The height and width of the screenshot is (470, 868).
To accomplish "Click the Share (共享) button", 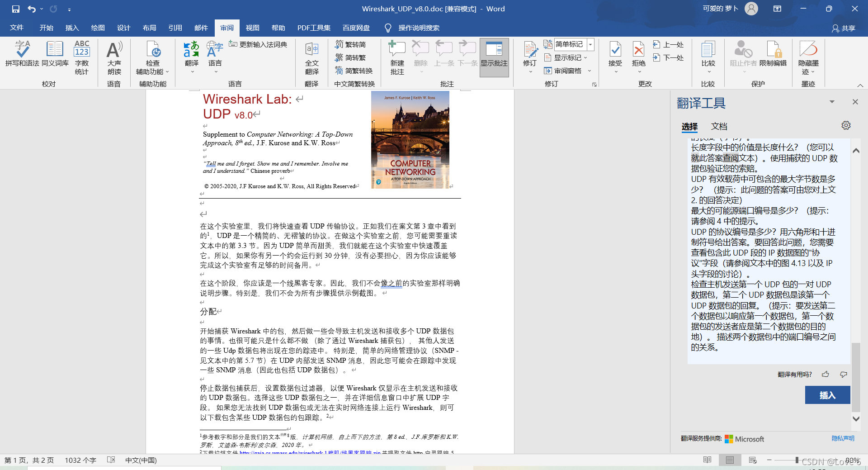I will coord(844,28).
